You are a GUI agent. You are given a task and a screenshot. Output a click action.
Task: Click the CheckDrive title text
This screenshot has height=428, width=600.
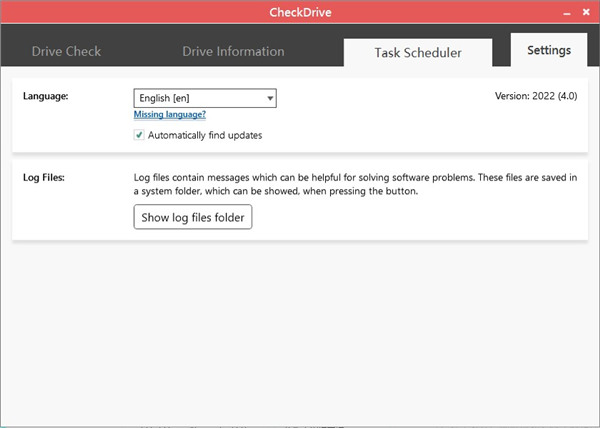[x=300, y=12]
